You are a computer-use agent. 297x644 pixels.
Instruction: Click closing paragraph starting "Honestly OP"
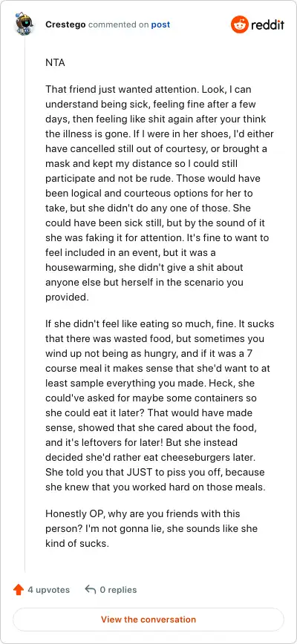pyautogui.click(x=151, y=528)
